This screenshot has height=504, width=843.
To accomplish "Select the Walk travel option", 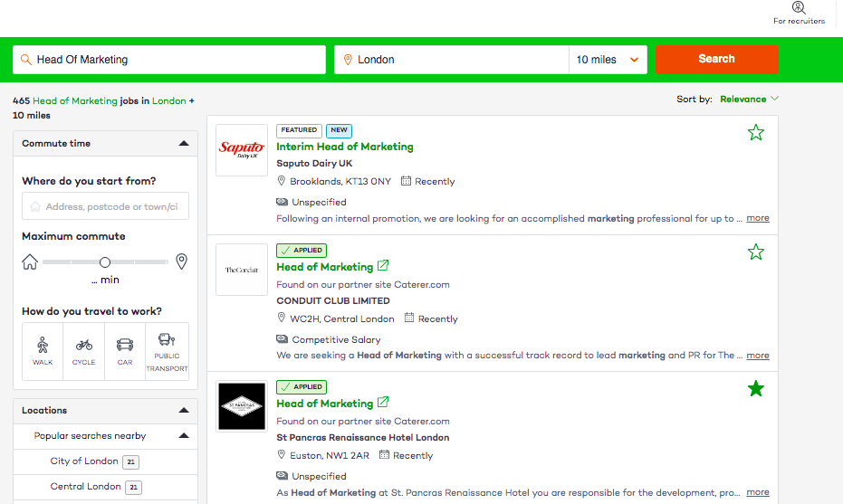I will pos(43,351).
